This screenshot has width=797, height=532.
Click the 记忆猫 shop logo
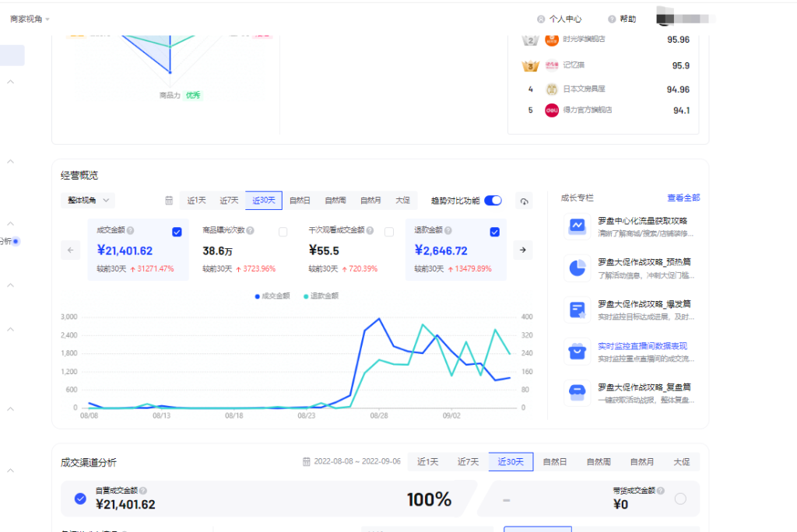[x=552, y=65]
